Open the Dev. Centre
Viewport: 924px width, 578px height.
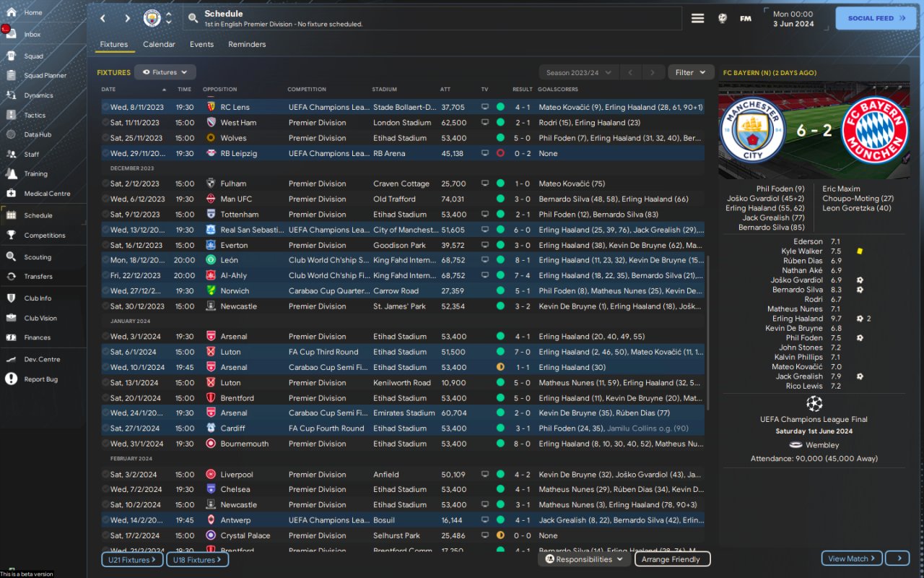42,359
